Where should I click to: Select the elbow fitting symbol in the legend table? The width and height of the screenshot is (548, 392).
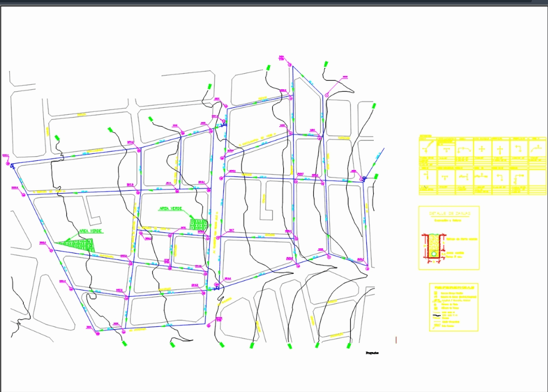pyautogui.click(x=519, y=149)
